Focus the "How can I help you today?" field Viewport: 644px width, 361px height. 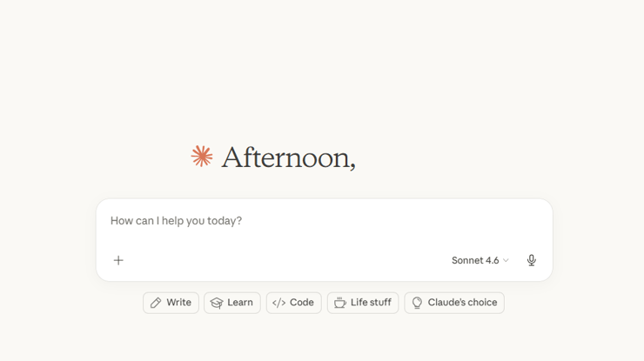(x=324, y=221)
